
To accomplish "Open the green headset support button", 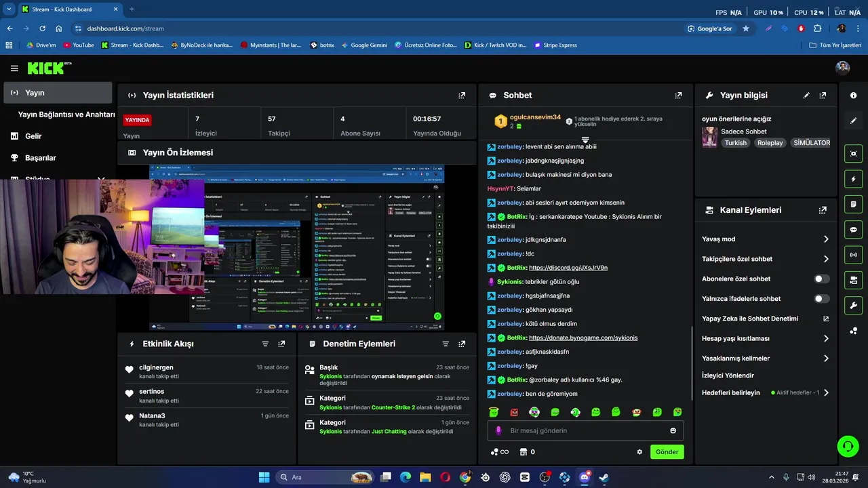I will pyautogui.click(x=848, y=446).
